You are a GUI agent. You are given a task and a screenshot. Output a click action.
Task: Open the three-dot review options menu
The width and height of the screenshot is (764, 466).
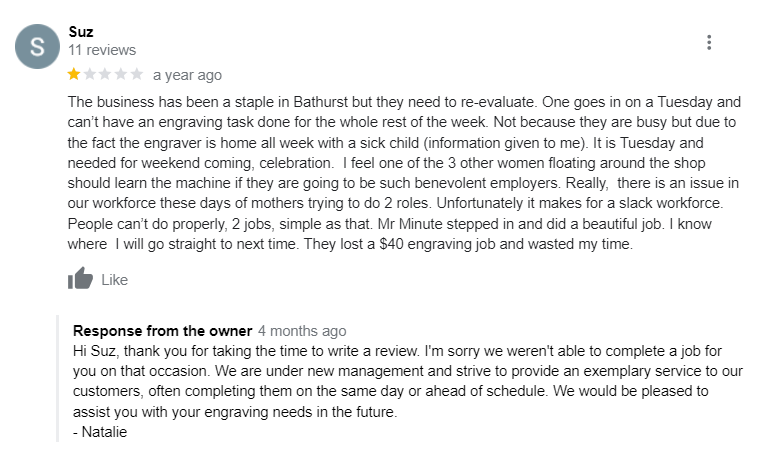click(709, 42)
